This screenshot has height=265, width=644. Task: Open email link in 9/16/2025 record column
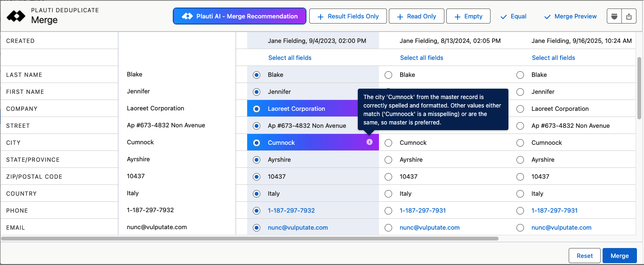[562, 227]
